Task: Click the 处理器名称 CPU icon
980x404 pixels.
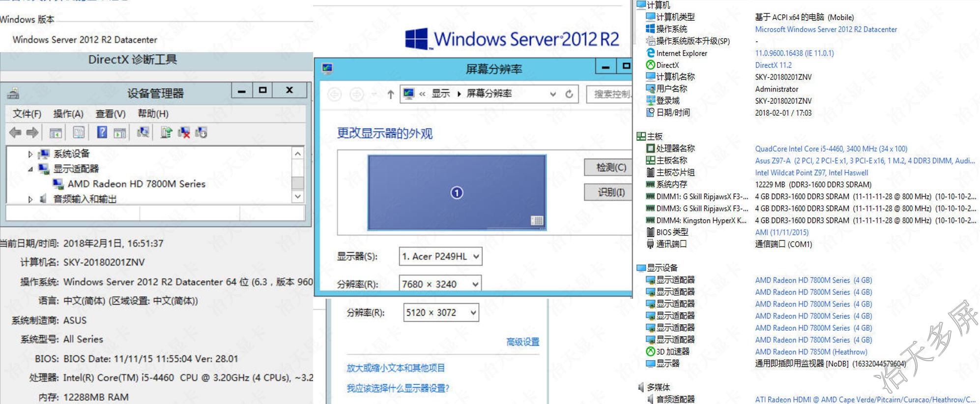Action: (651, 148)
